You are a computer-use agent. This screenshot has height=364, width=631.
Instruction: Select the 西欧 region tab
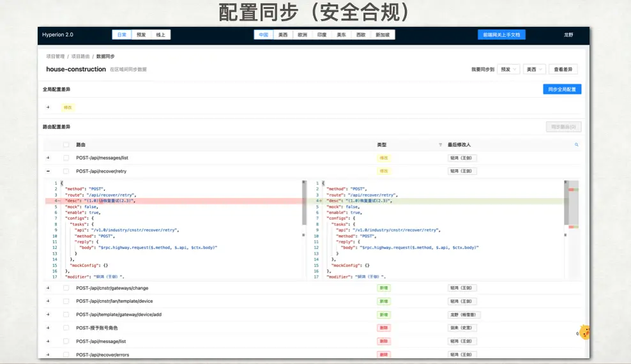[361, 35]
